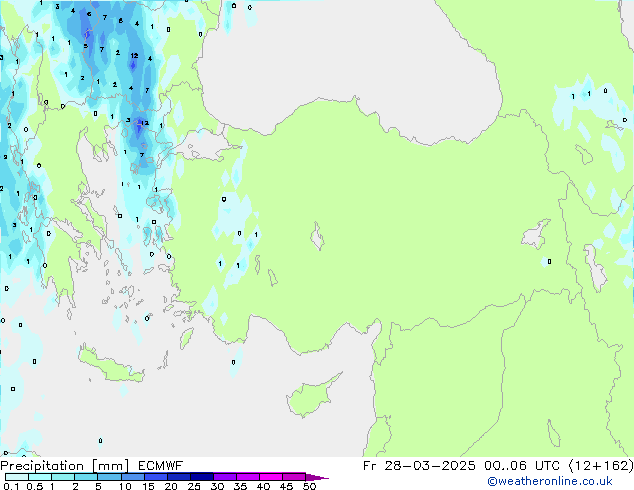This screenshot has width=634, height=490.
Task: Click the 'ECMWF' model label
Action: click(161, 466)
